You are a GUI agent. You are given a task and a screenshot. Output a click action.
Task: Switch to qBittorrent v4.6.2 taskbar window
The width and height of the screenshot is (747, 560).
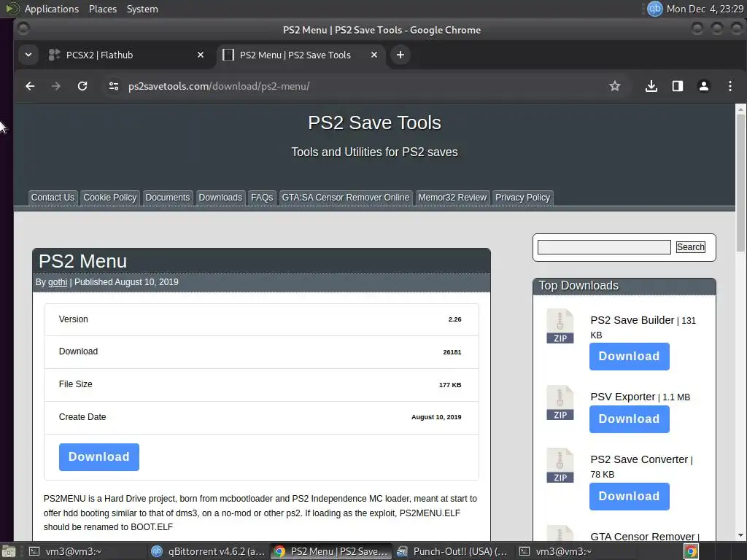click(208, 551)
